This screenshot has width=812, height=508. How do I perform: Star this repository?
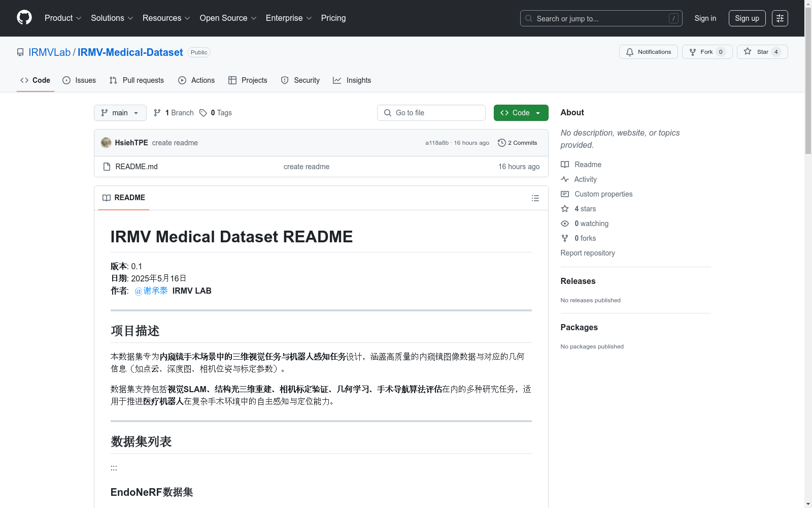(x=762, y=52)
